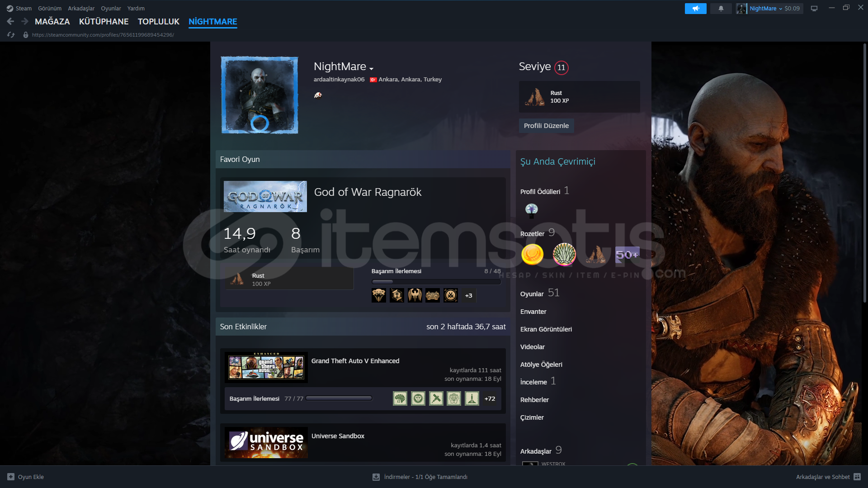Screen dimensions: 868x488
Task: Click fifth GTA V achievement icon
Action: (472, 398)
